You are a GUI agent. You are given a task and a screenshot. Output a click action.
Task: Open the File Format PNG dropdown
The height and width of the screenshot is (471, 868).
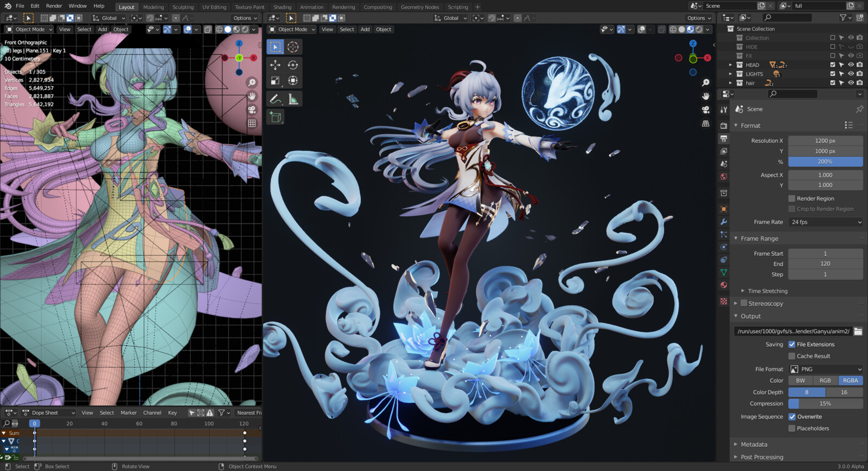[826, 369]
